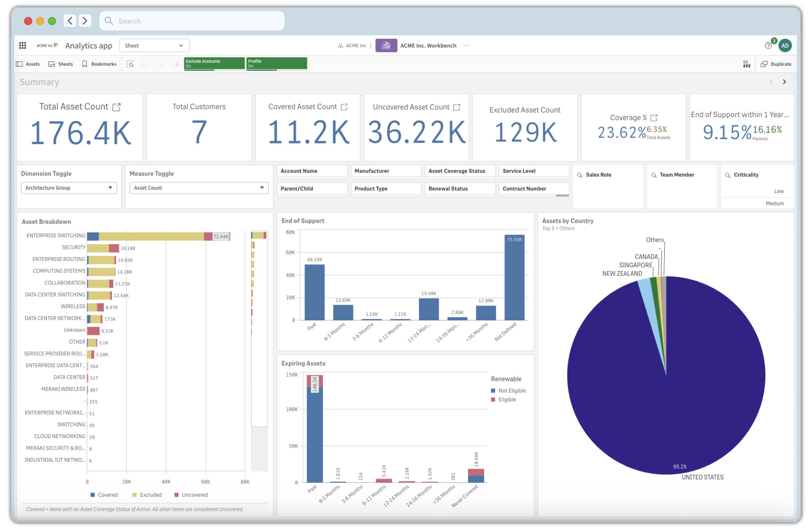Open Uncovered Asset Count external link icon
The height and width of the screenshot is (528, 812).
click(457, 107)
